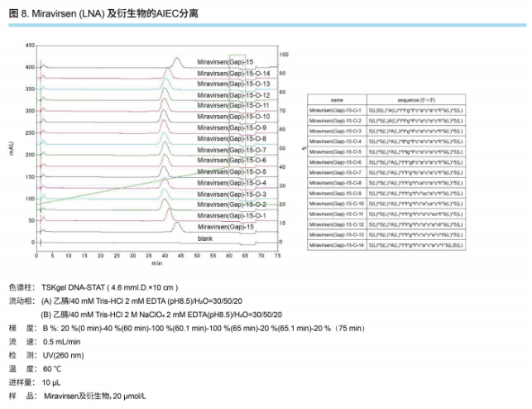Select table row Miravirsen(Gap)-15-O-14
The height and width of the screenshot is (409, 532).
337,246
